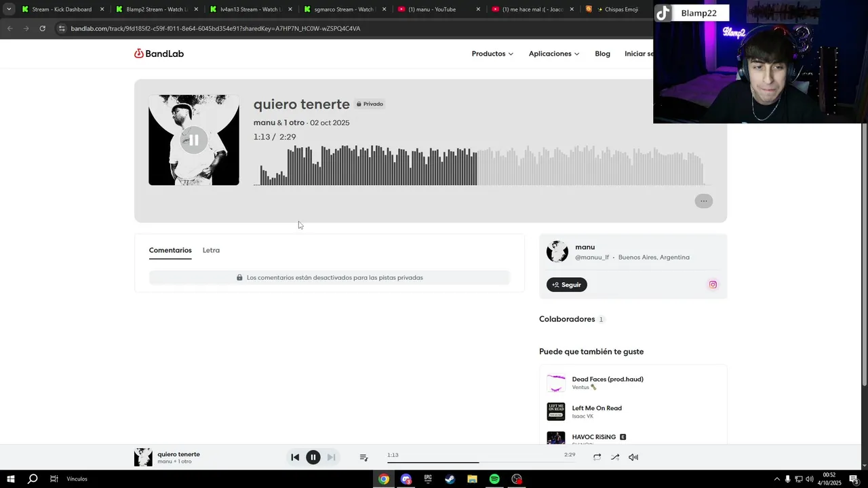The height and width of the screenshot is (488, 868).
Task: Click Iniciar sesión in the header
Action: point(639,54)
